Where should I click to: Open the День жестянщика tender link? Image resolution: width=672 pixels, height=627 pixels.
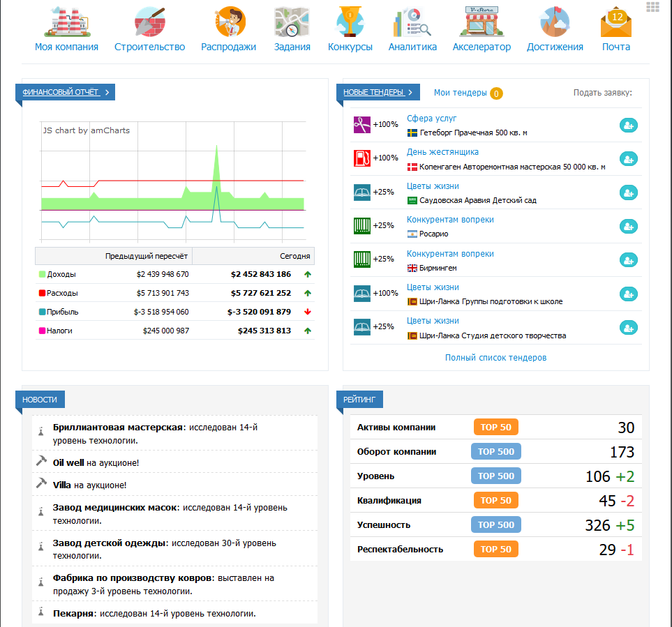tap(442, 152)
